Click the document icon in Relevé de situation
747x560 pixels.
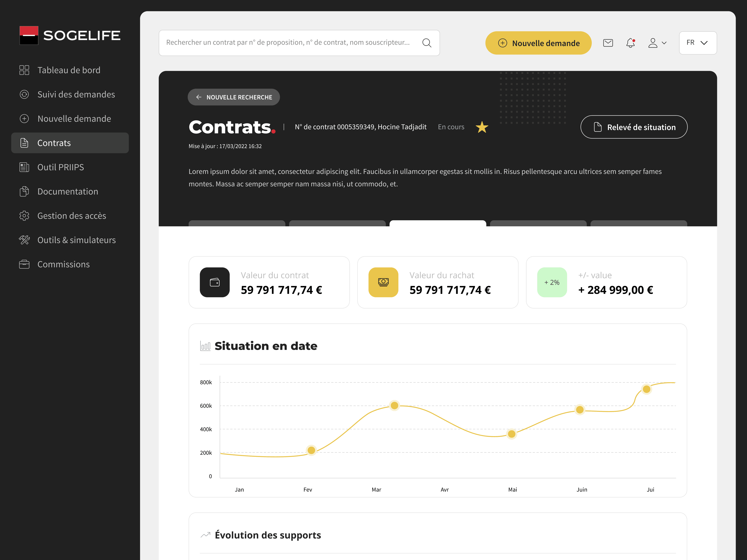(x=598, y=127)
